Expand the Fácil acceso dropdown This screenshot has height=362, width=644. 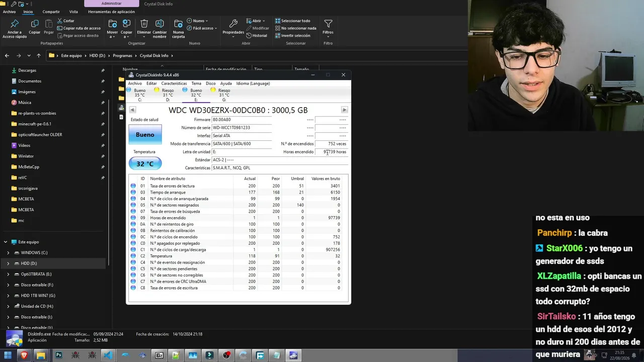[x=202, y=28]
